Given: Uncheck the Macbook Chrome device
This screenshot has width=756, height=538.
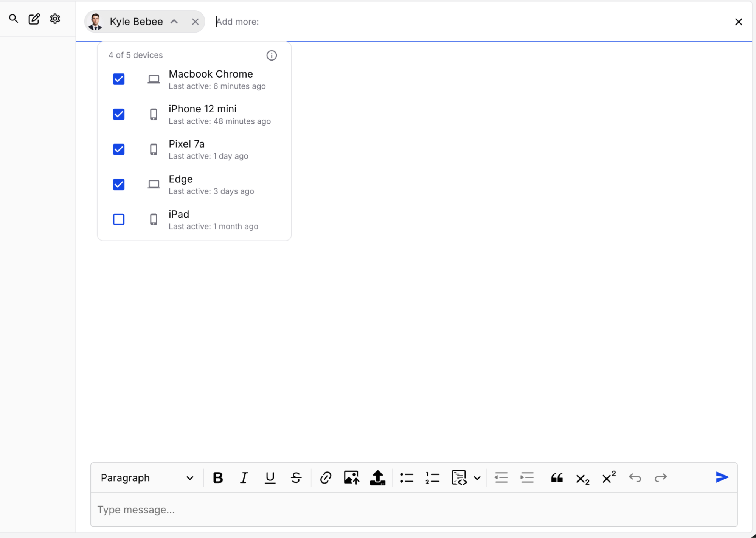Looking at the screenshot, I should 119,79.
